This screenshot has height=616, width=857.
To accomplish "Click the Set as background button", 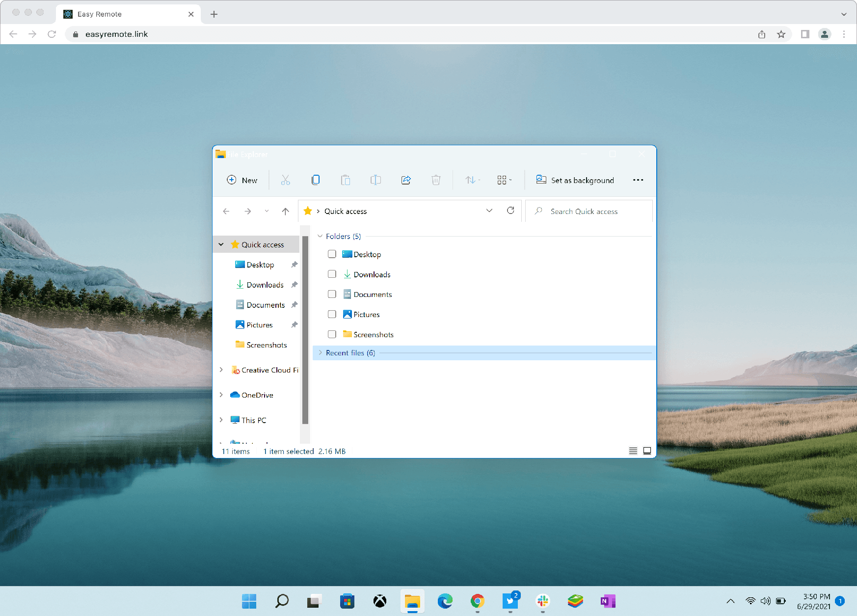I will click(575, 180).
